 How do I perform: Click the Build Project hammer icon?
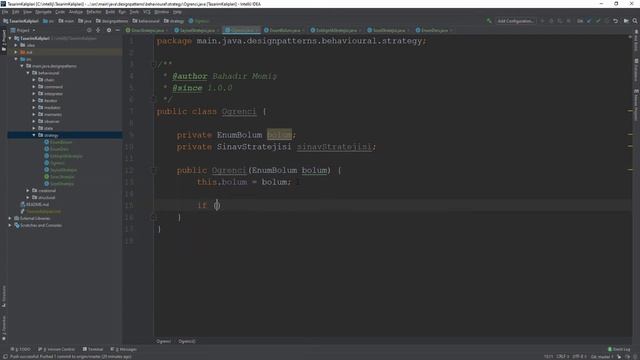pyautogui.click(x=489, y=21)
